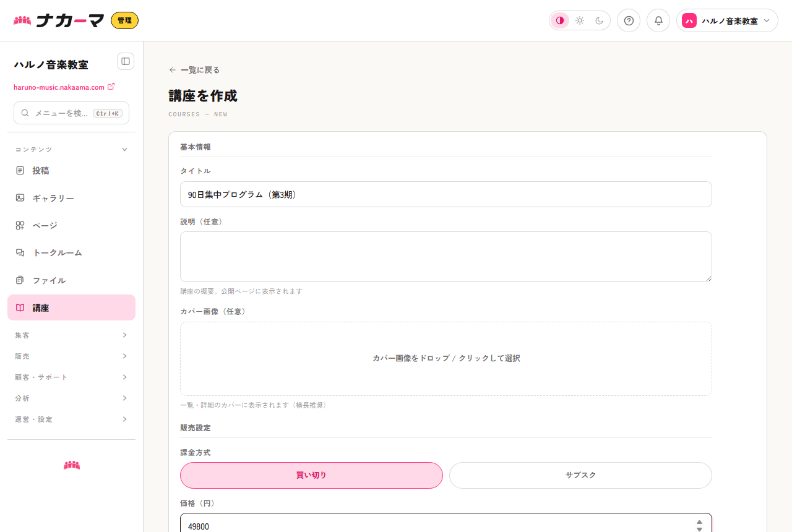Select サブスク billing method

pos(580,475)
